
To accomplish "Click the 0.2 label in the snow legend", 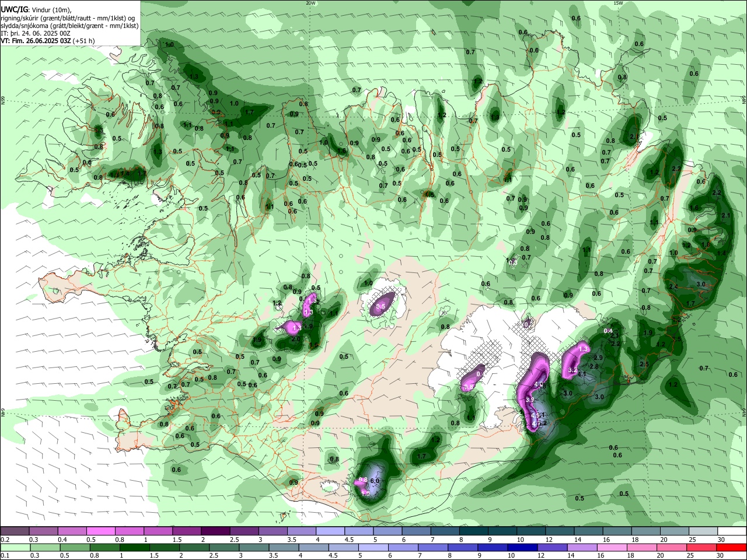I will click(5, 540).
